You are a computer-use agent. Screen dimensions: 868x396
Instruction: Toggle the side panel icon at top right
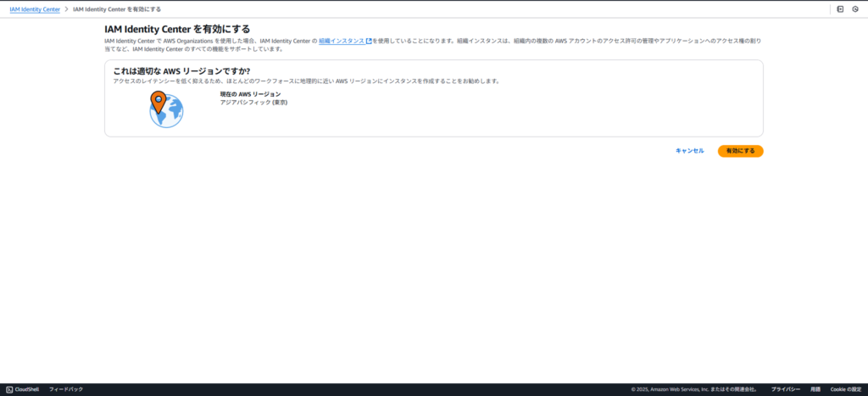[x=840, y=9]
